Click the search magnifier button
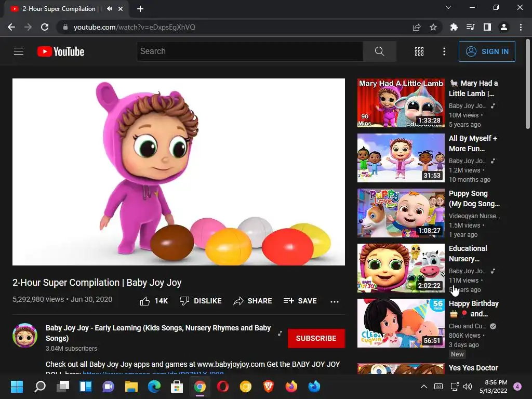 point(379,51)
